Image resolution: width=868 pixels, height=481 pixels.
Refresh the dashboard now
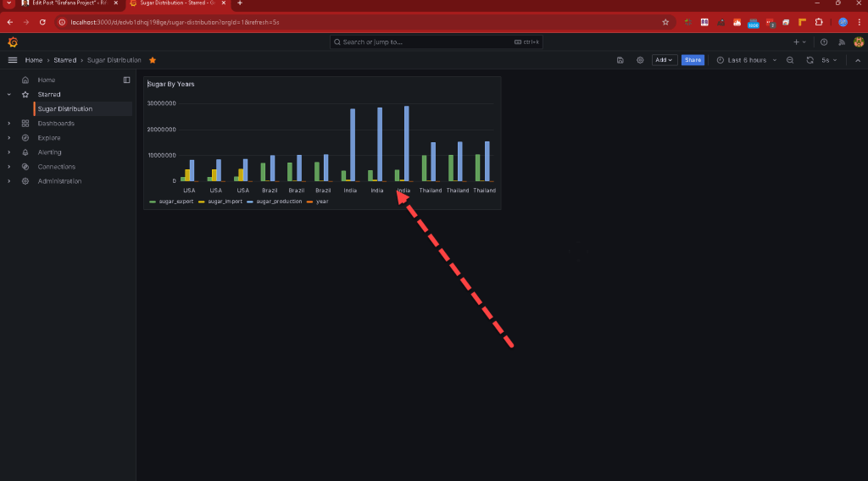tap(810, 60)
